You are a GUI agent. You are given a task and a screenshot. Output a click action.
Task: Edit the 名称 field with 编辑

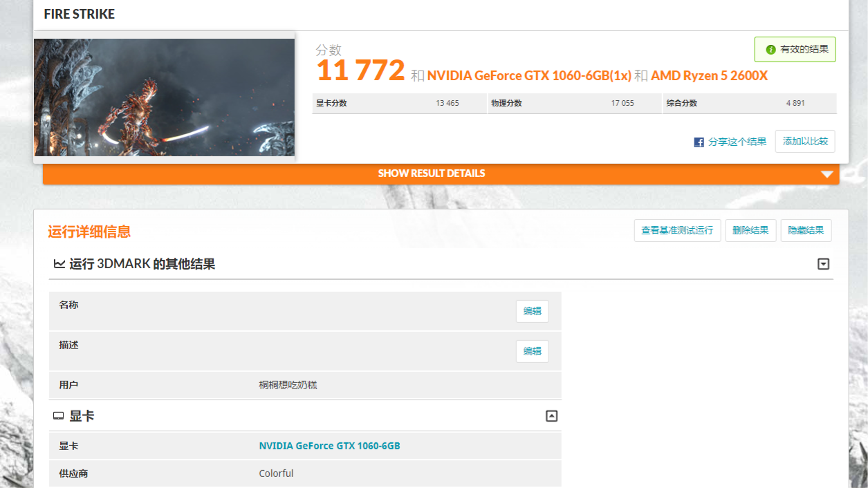pyautogui.click(x=533, y=311)
